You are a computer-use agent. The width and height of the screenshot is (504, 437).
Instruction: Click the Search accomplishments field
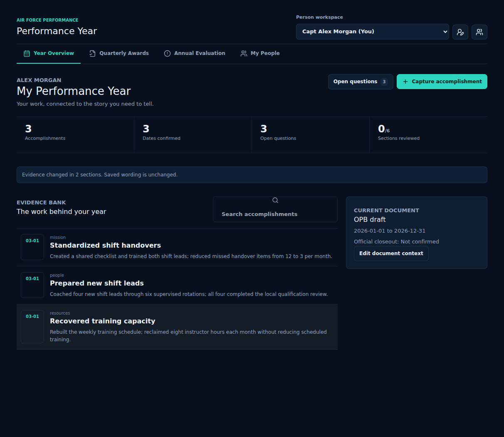tap(275, 209)
